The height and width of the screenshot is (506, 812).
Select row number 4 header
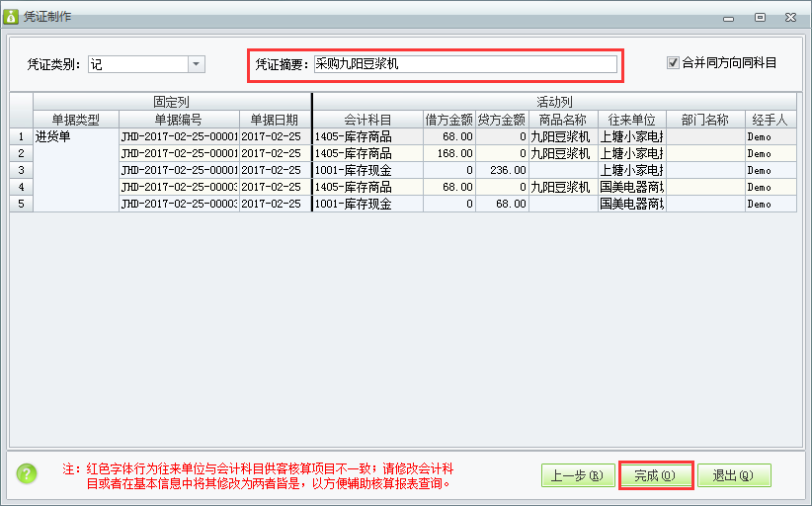(x=21, y=187)
